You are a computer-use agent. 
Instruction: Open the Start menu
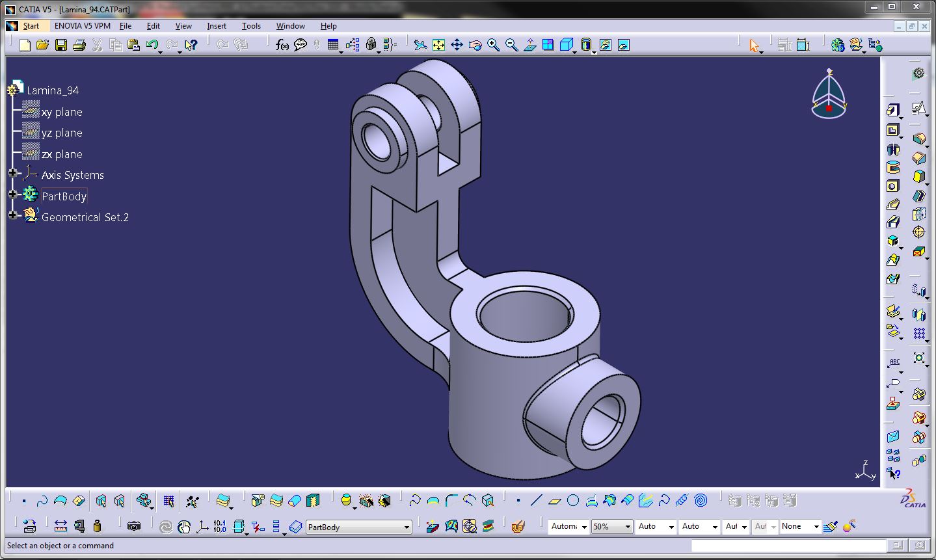[31, 26]
